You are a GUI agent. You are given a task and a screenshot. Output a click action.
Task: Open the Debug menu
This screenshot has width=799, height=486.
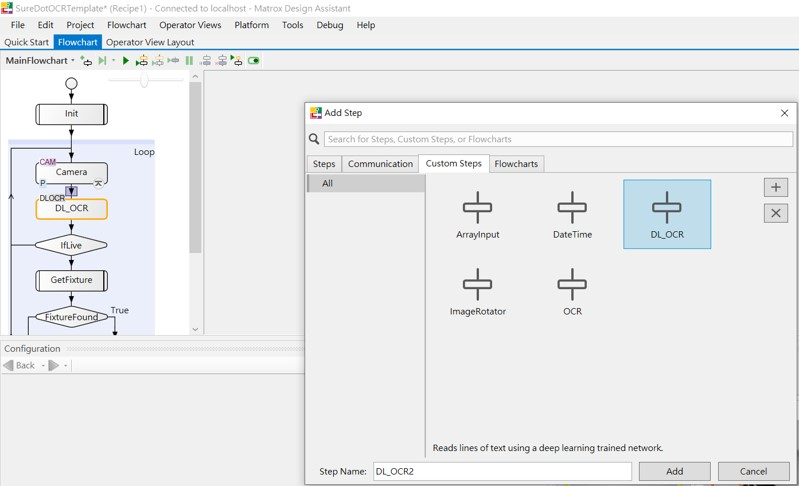330,25
